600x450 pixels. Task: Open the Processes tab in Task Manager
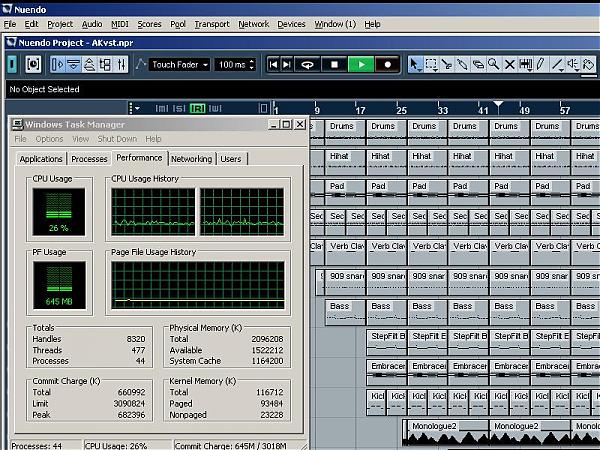89,158
